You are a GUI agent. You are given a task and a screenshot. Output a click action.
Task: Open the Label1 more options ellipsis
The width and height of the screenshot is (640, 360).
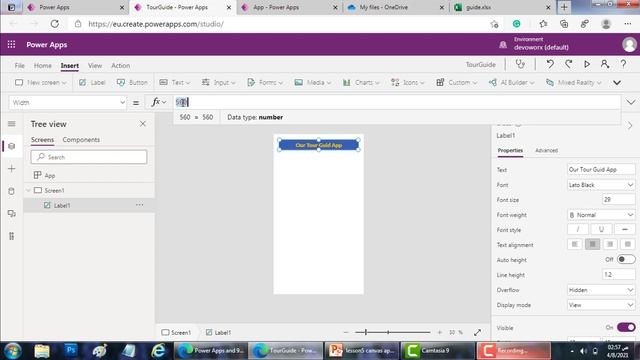pyautogui.click(x=140, y=205)
